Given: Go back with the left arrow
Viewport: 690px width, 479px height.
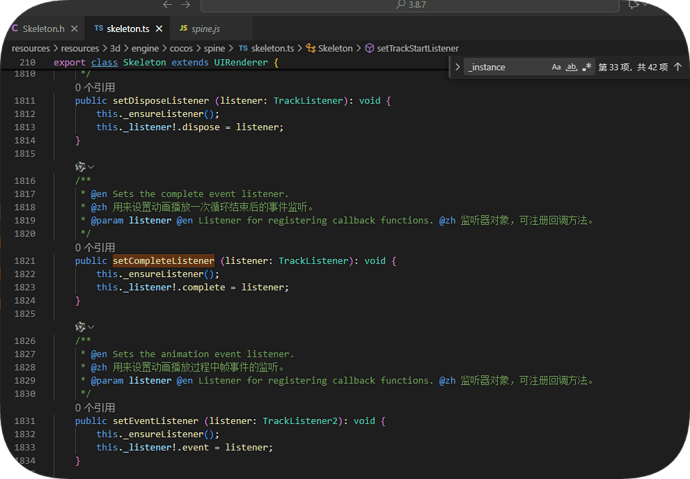Looking at the screenshot, I should [x=167, y=4].
